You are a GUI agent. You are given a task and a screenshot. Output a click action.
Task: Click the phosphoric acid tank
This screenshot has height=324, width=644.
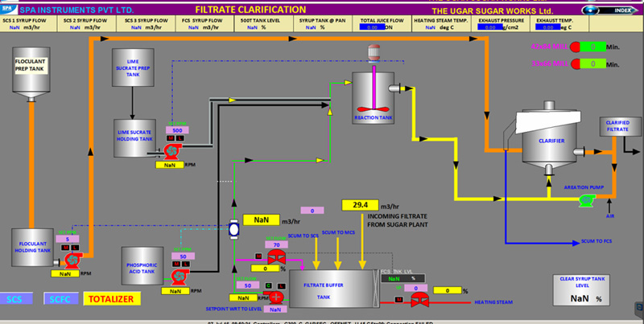142,266
